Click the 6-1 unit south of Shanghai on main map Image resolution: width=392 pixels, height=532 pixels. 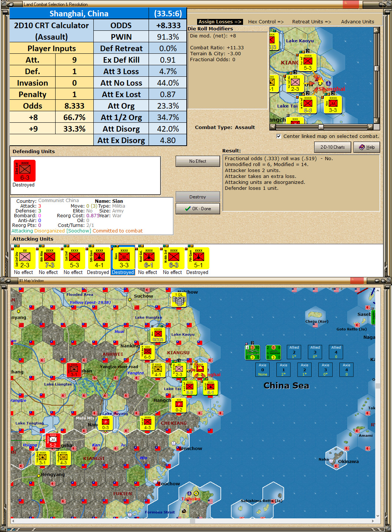[210, 387]
